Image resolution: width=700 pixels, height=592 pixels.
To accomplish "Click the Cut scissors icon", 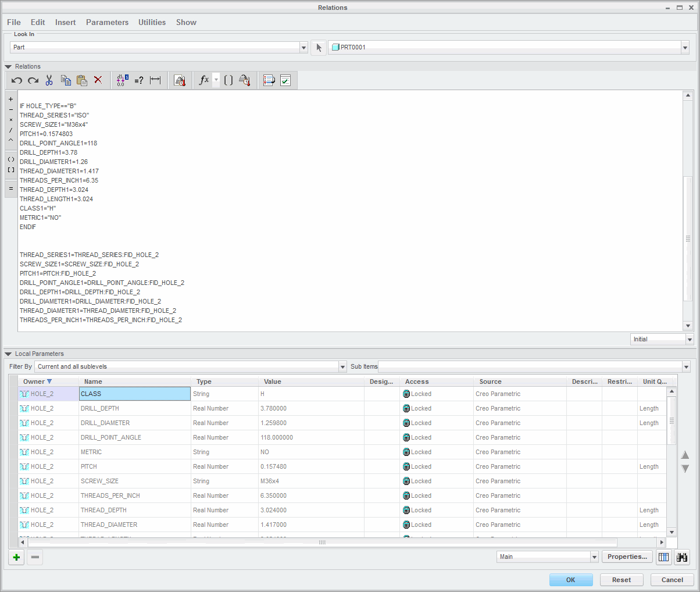I will coord(49,80).
